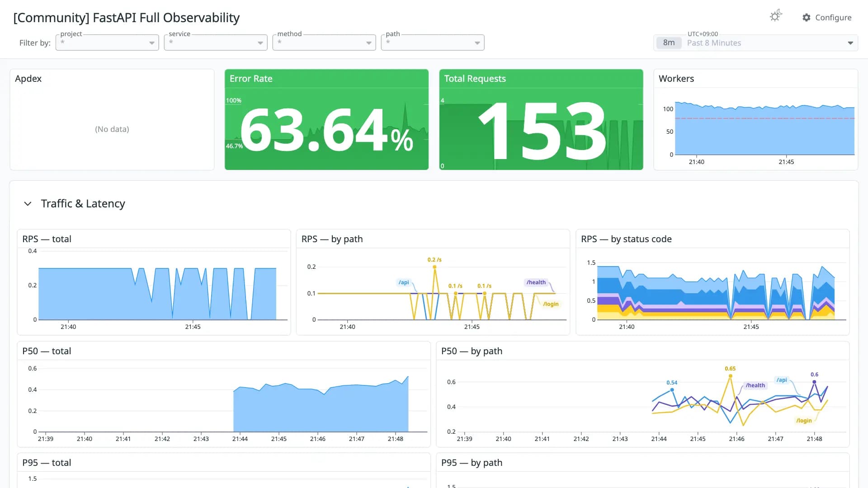Click the Error Rate widget title
868x488 pixels.
coord(251,79)
